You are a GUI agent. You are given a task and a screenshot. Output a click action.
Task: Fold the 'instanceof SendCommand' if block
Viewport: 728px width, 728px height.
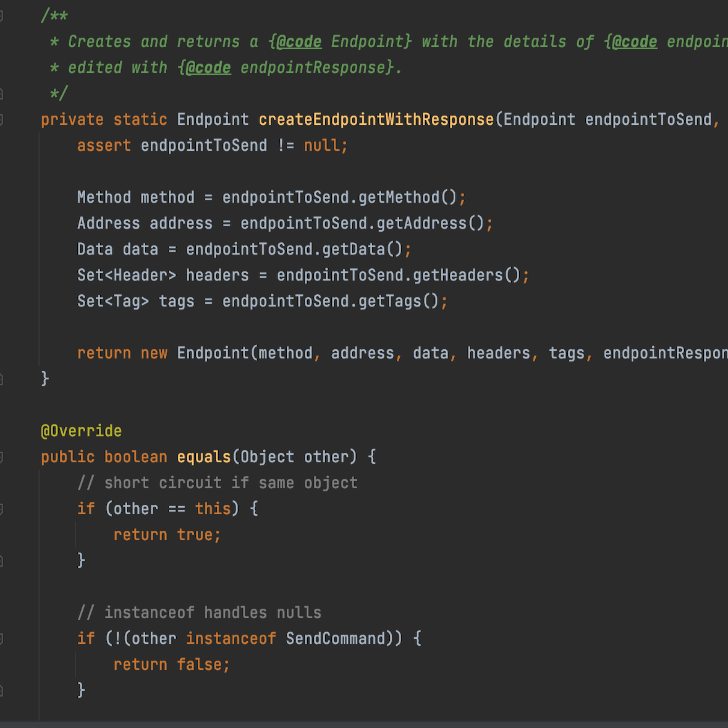pyautogui.click(x=1, y=639)
